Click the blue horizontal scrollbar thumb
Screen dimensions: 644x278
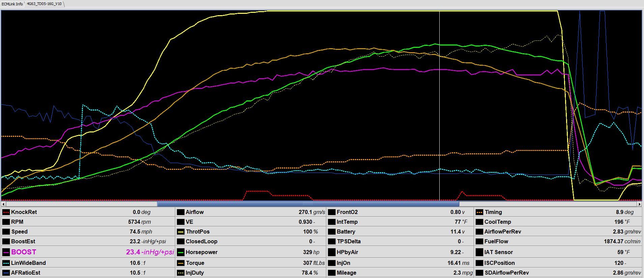pyautogui.click(x=308, y=204)
